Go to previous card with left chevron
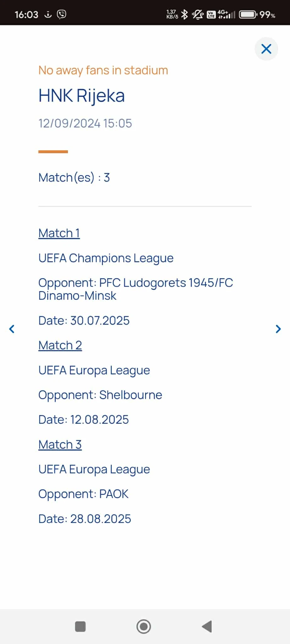The image size is (290, 644). pos(12,329)
